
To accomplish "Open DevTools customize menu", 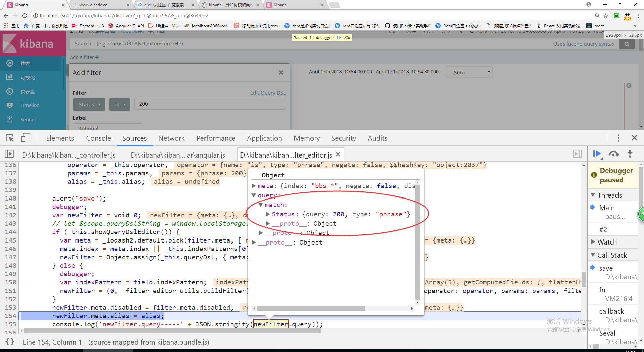I will click(x=618, y=138).
